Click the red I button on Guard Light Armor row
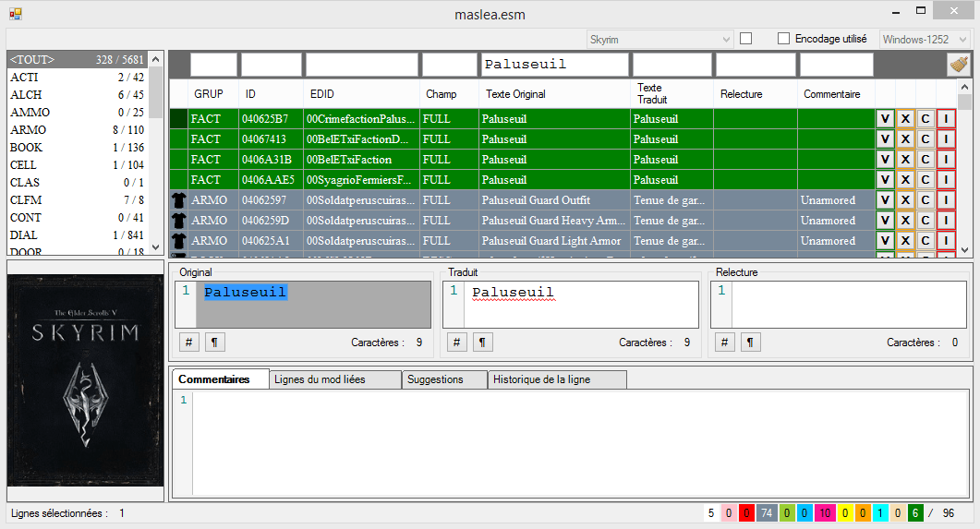This screenshot has width=980, height=529. click(945, 241)
